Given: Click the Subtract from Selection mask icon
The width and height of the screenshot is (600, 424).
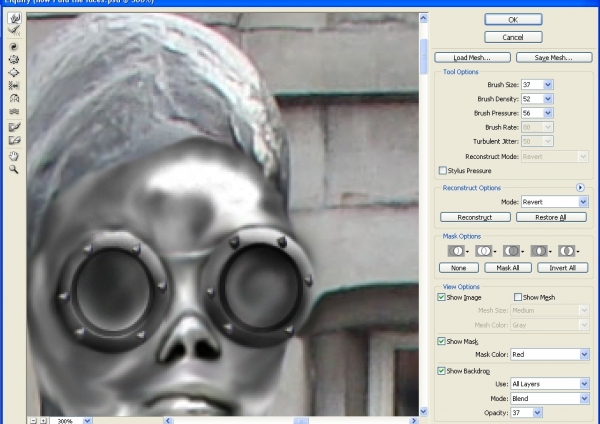Looking at the screenshot, I should pos(512,251).
